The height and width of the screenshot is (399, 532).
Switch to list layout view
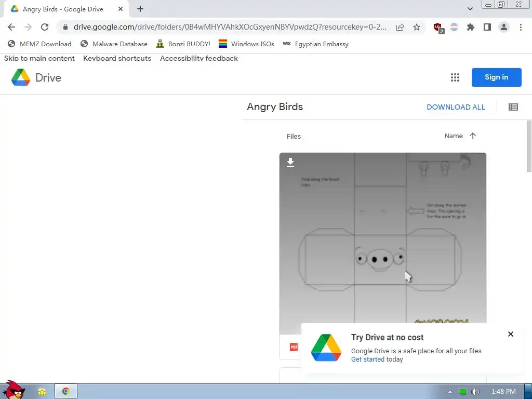click(x=513, y=107)
